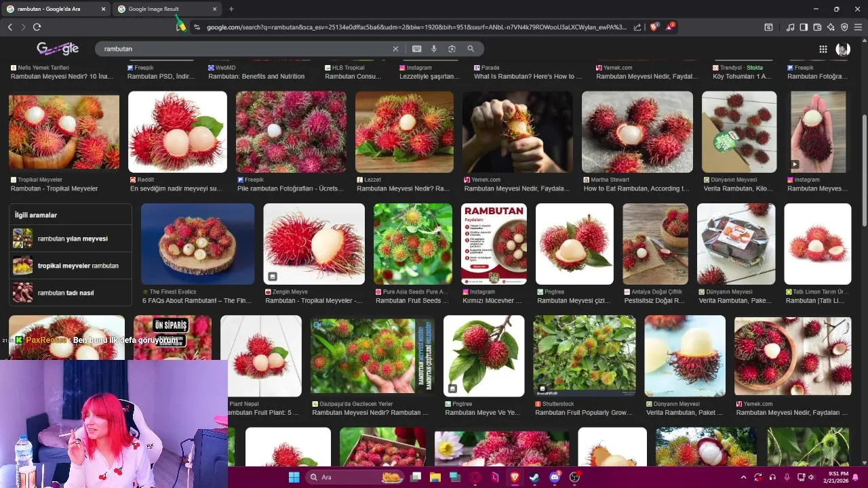Image resolution: width=868 pixels, height=488 pixels.
Task: Open the Pngtree rambutan branch illustration
Action: coord(484,356)
